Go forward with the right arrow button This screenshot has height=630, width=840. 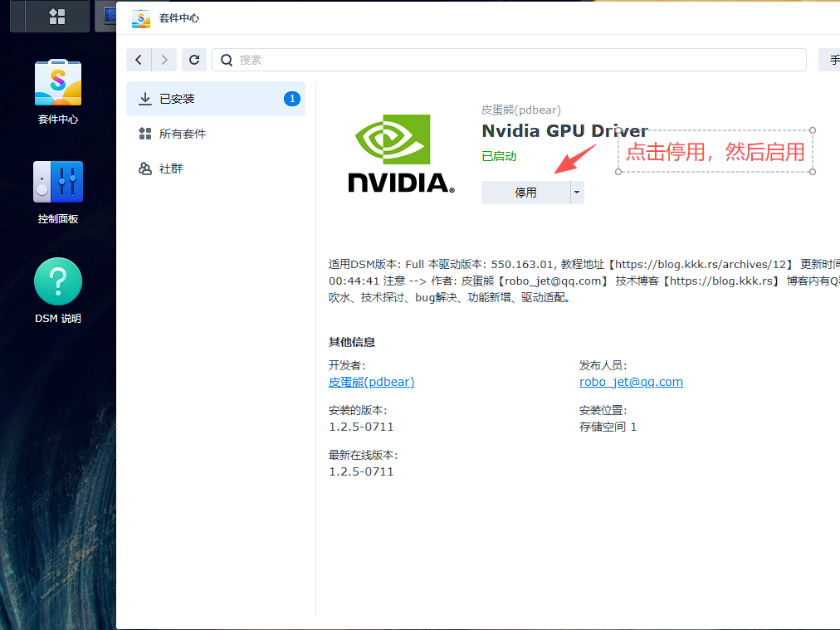pos(165,60)
